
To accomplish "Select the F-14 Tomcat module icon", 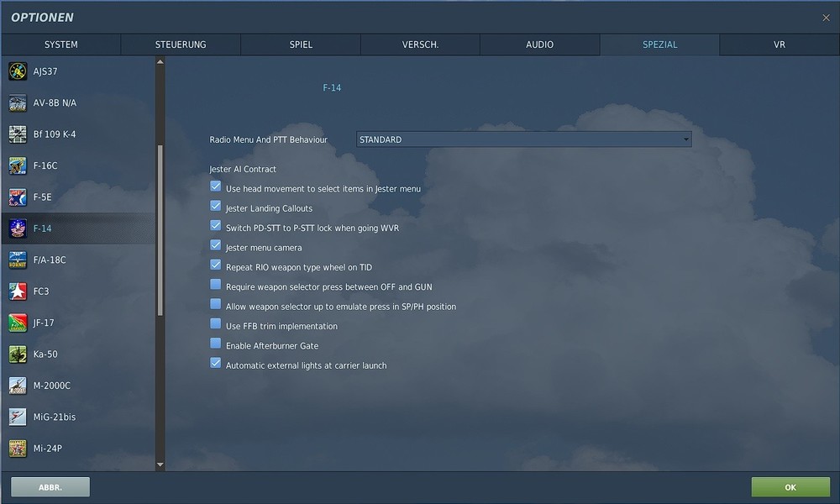I will 18,228.
